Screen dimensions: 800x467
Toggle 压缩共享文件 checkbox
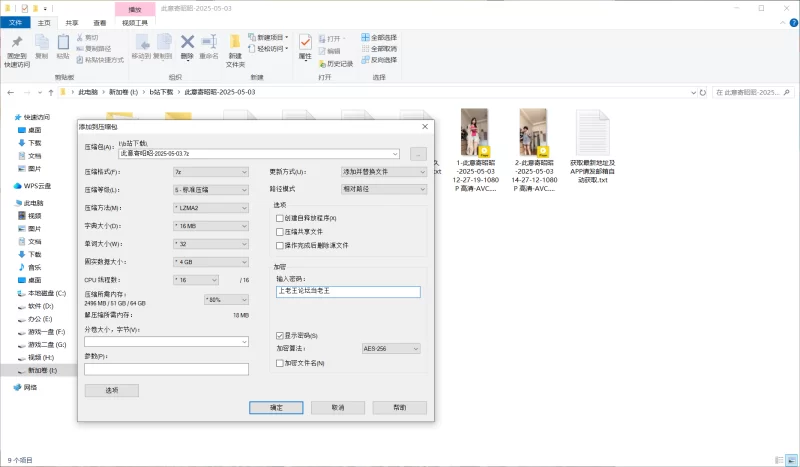click(x=280, y=232)
